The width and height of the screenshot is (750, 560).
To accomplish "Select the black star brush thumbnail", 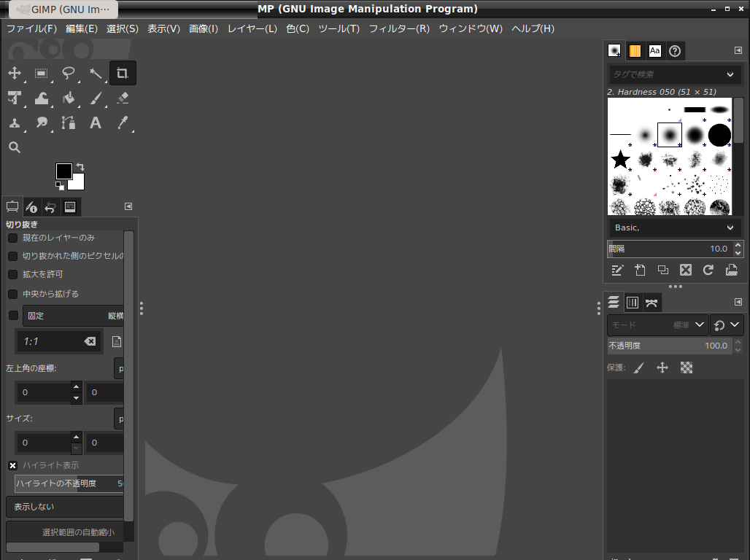I will (x=620, y=159).
